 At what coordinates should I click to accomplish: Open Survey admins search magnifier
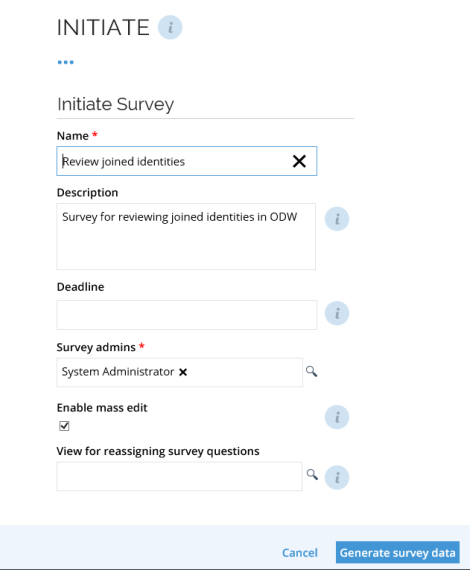311,372
